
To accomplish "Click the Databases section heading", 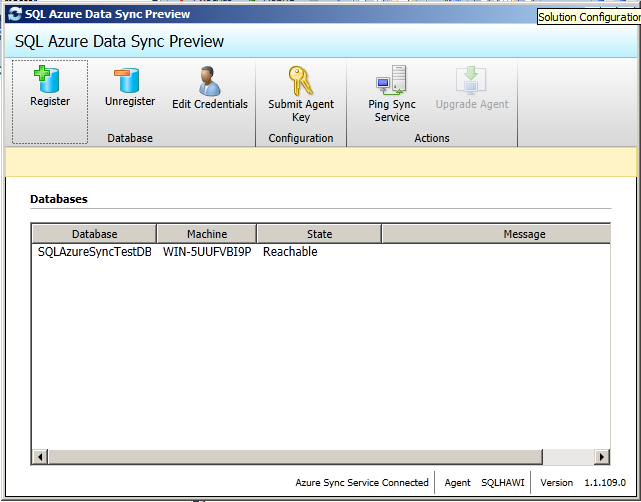I will [59, 199].
